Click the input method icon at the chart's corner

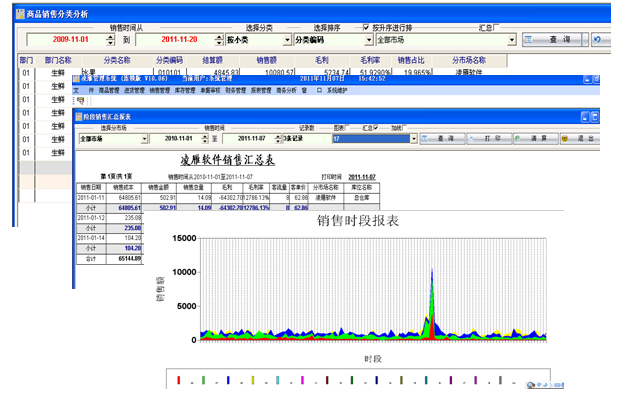[x=530, y=385]
